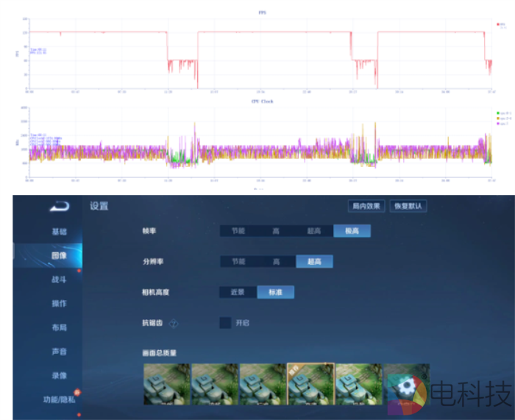
Task: Click the 分辨率 setting label
Action: 153,261
